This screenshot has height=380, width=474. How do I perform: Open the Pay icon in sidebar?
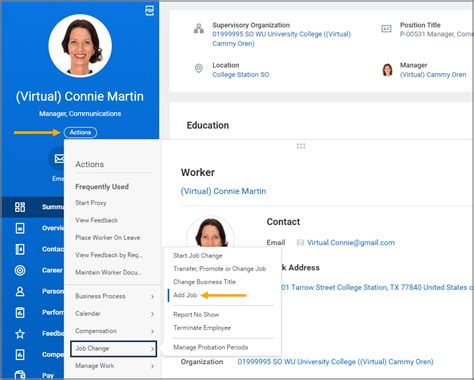[20, 375]
